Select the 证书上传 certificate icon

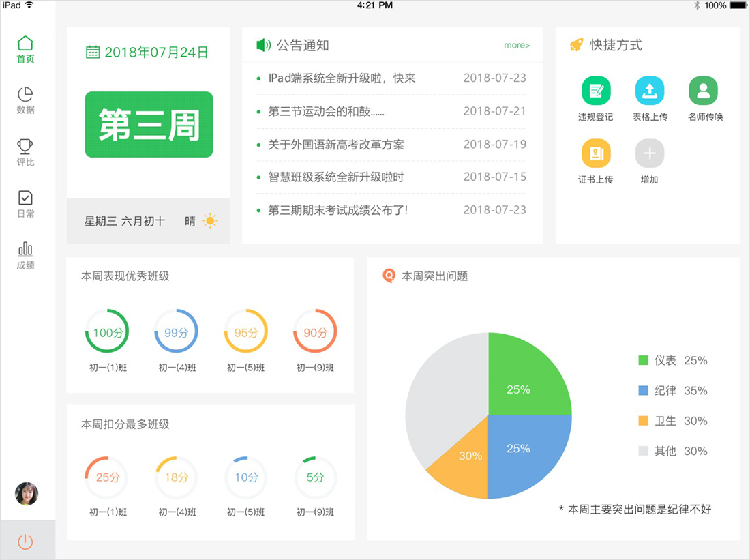(596, 153)
